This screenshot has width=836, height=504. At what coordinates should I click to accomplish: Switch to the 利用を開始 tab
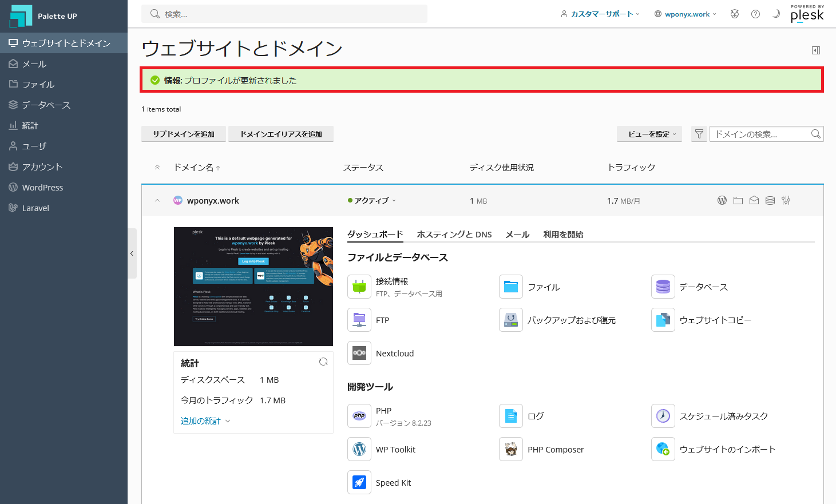coord(563,234)
